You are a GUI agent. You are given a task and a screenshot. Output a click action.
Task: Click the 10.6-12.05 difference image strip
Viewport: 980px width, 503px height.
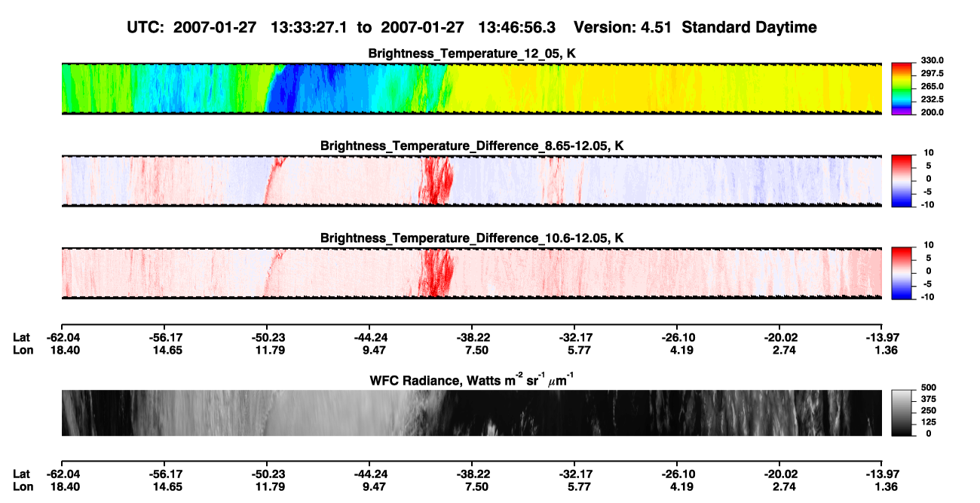pos(472,273)
